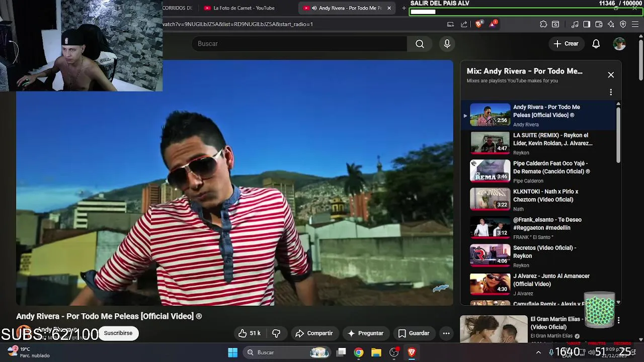Image resolution: width=644 pixels, height=362 pixels.
Task: Click the share page icon in address bar
Action: coord(464,24)
